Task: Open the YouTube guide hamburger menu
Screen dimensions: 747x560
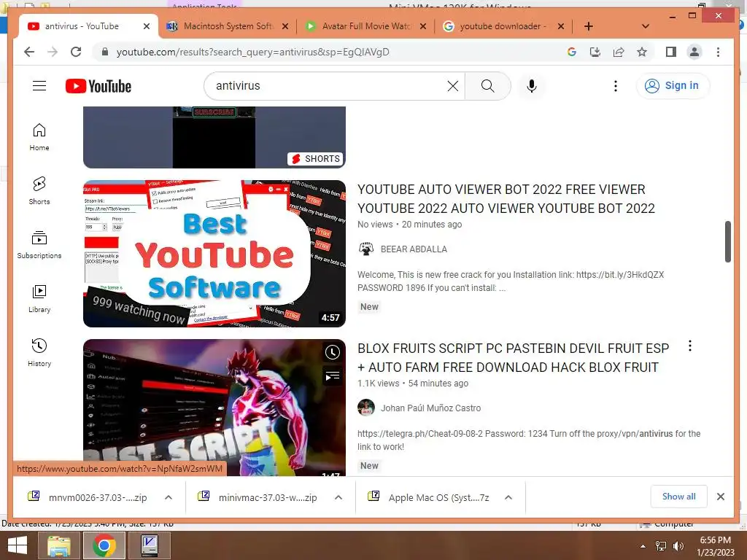Action: pyautogui.click(x=39, y=86)
